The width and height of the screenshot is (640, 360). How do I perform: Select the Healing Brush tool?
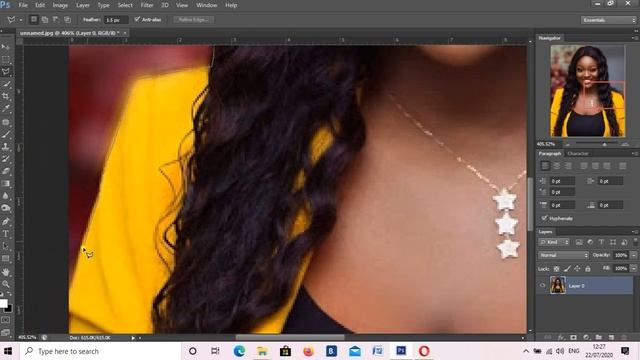[6, 122]
